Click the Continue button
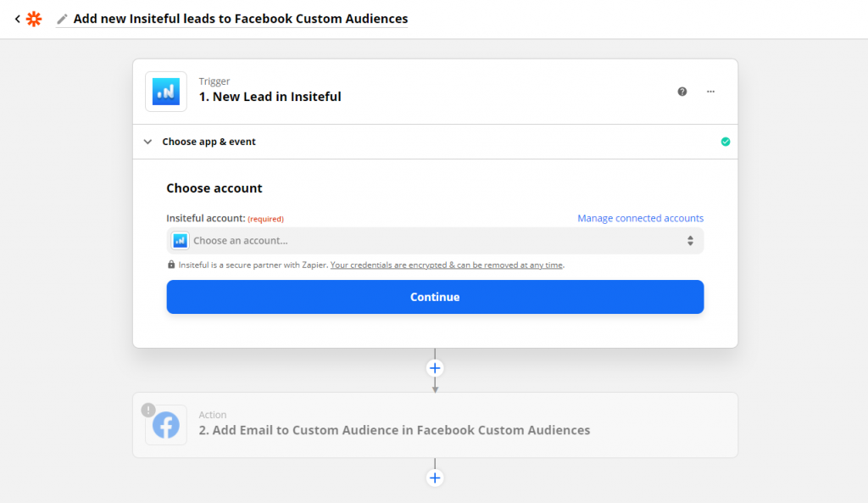This screenshot has height=503, width=868. (x=435, y=297)
